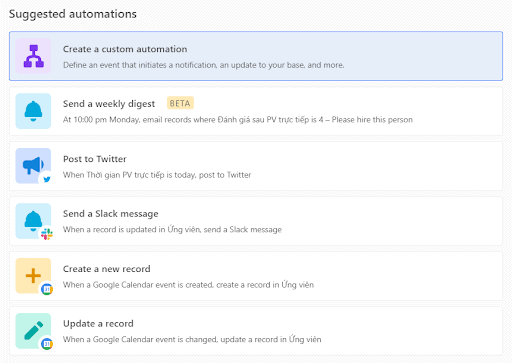Click the bell icon for Slack message
Screen dimensions: 512x363
tap(33, 221)
